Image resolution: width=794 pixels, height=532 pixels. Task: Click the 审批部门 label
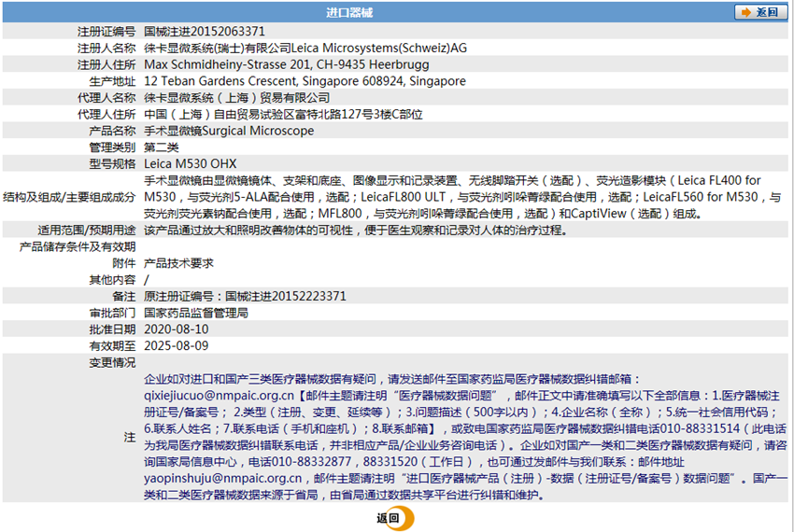(112, 313)
